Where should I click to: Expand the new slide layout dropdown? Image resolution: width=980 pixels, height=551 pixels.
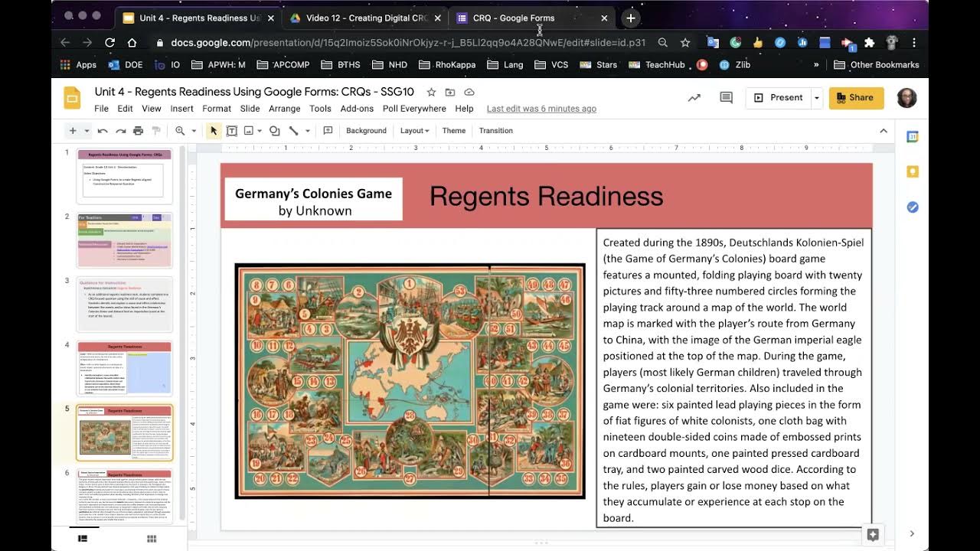point(86,131)
